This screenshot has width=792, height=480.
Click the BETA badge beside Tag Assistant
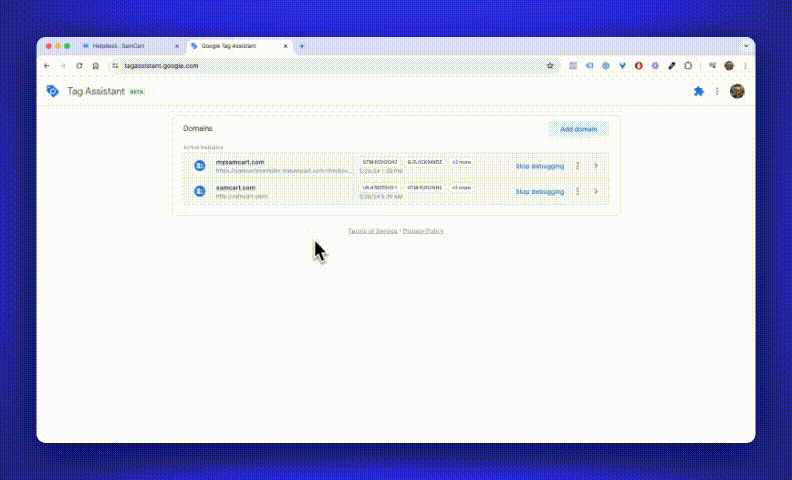click(137, 92)
